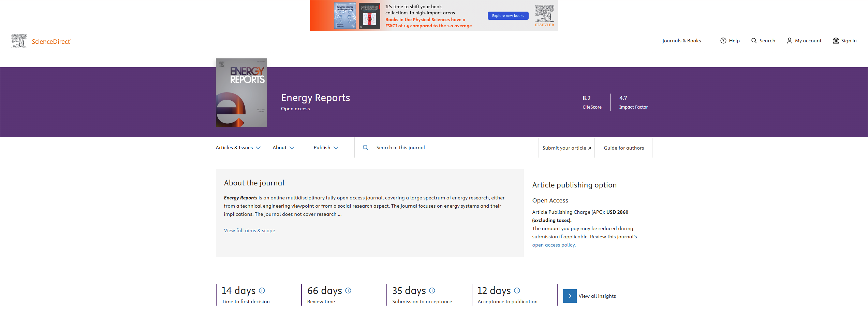Image resolution: width=868 pixels, height=322 pixels.
Task: Click View all insights text
Action: pyautogui.click(x=597, y=296)
